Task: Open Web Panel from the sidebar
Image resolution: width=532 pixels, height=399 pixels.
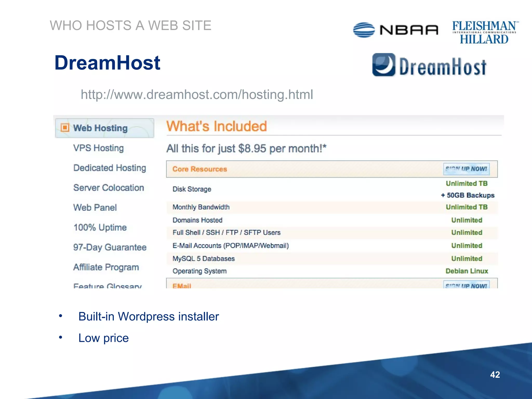Action: (x=95, y=208)
